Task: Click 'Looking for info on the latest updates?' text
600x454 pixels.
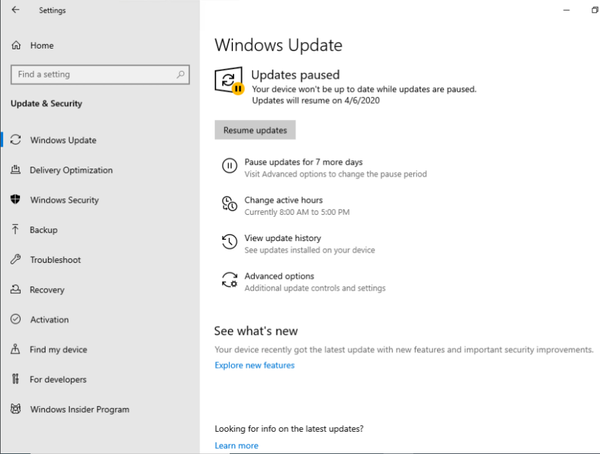Action: [x=289, y=428]
